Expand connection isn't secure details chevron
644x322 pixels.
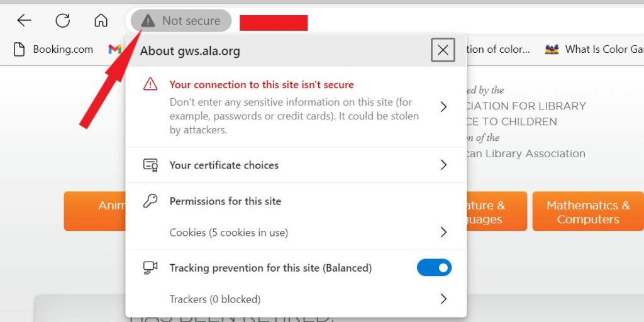pyautogui.click(x=443, y=107)
